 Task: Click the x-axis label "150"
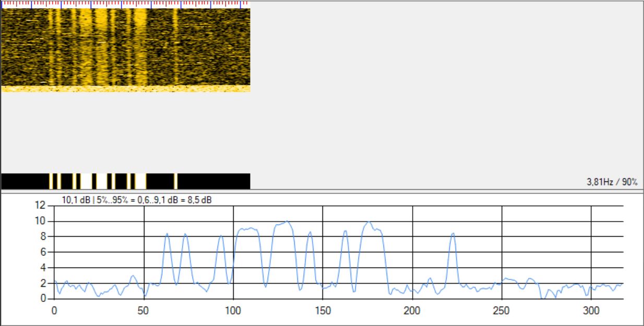[323, 310]
